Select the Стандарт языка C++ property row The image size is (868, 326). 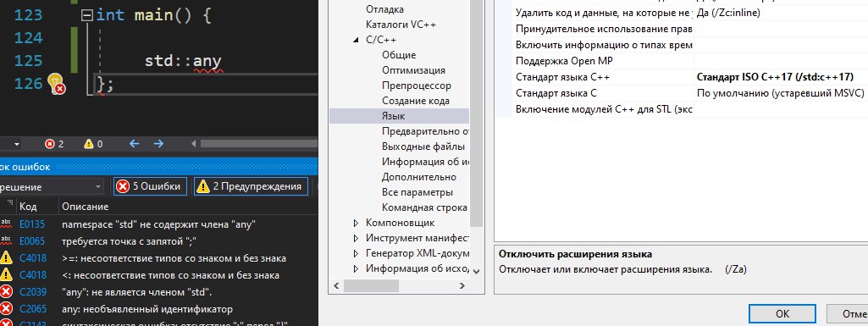690,77
